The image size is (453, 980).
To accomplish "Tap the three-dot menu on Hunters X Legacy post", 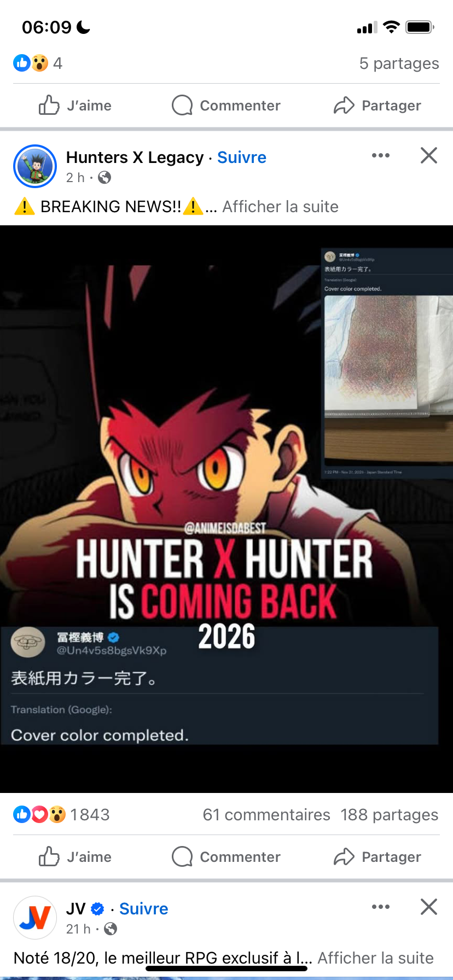I will (x=381, y=155).
